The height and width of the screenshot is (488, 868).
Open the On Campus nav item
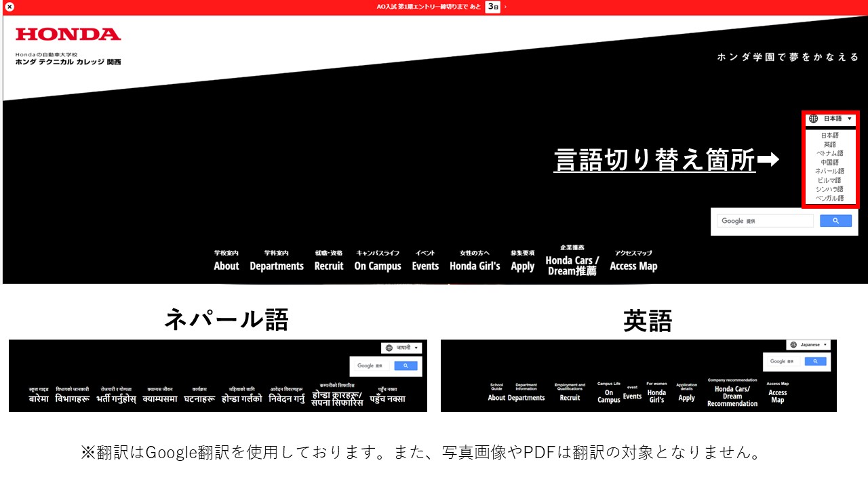click(x=378, y=266)
